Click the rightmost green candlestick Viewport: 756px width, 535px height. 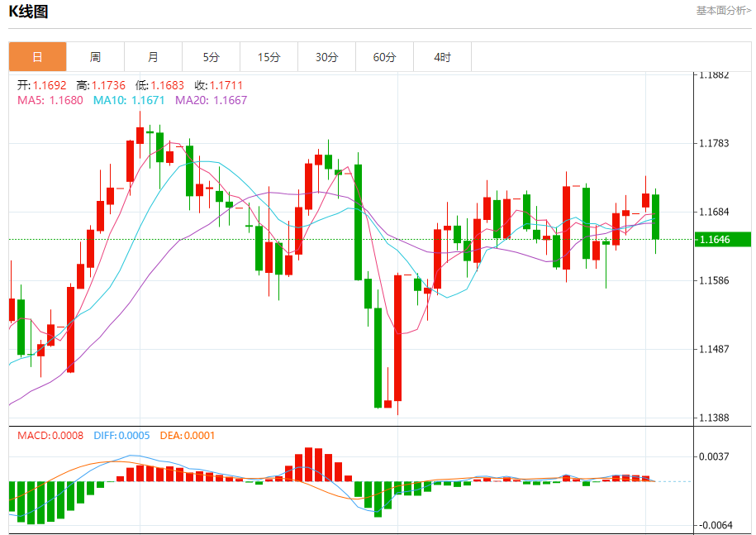click(x=655, y=217)
